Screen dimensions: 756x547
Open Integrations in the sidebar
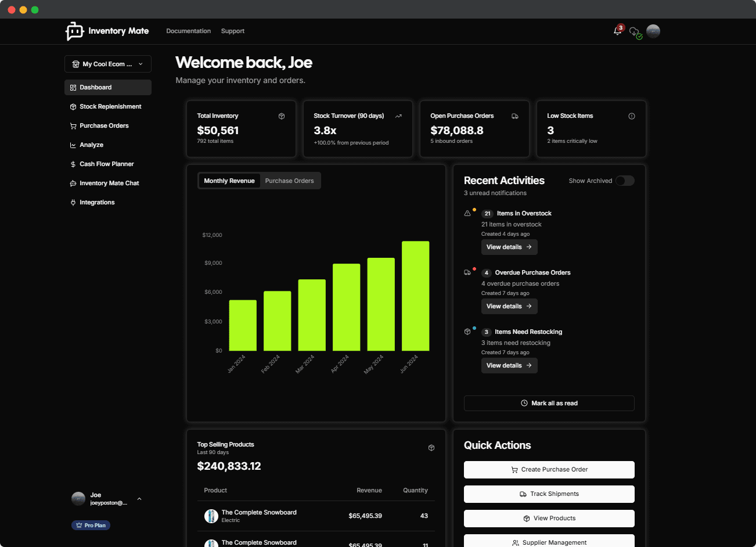108,202
